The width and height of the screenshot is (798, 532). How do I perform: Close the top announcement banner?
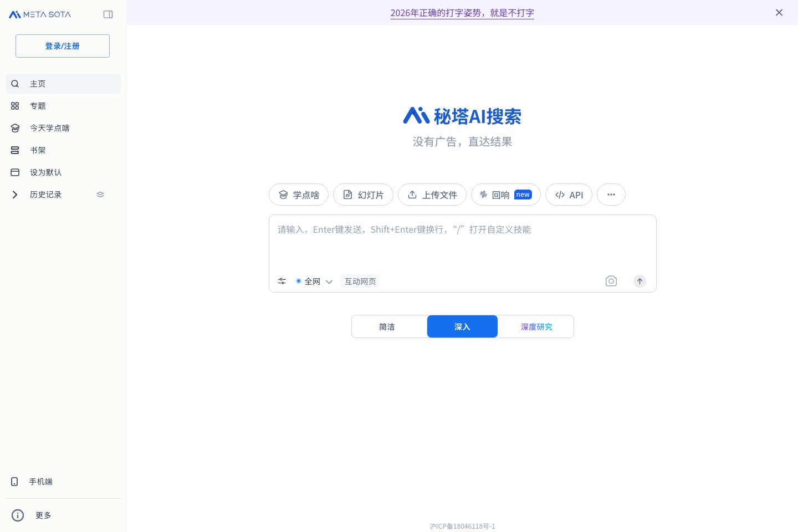[779, 12]
